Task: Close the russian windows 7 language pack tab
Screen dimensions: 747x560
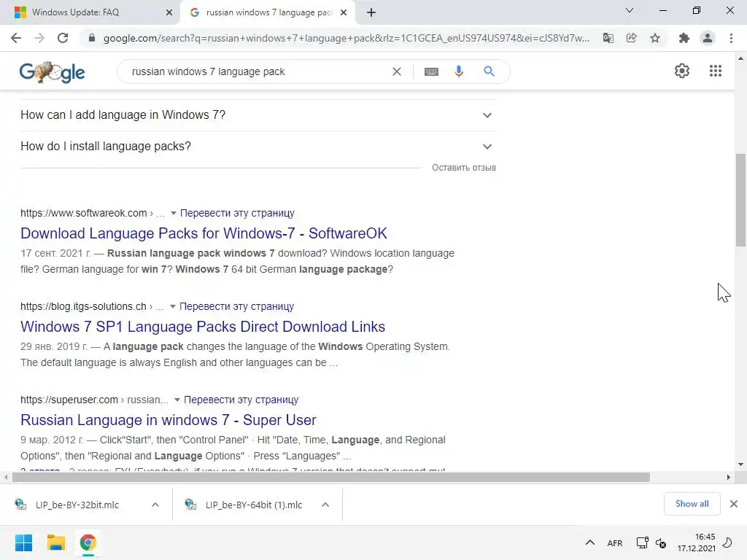Action: coord(344,12)
